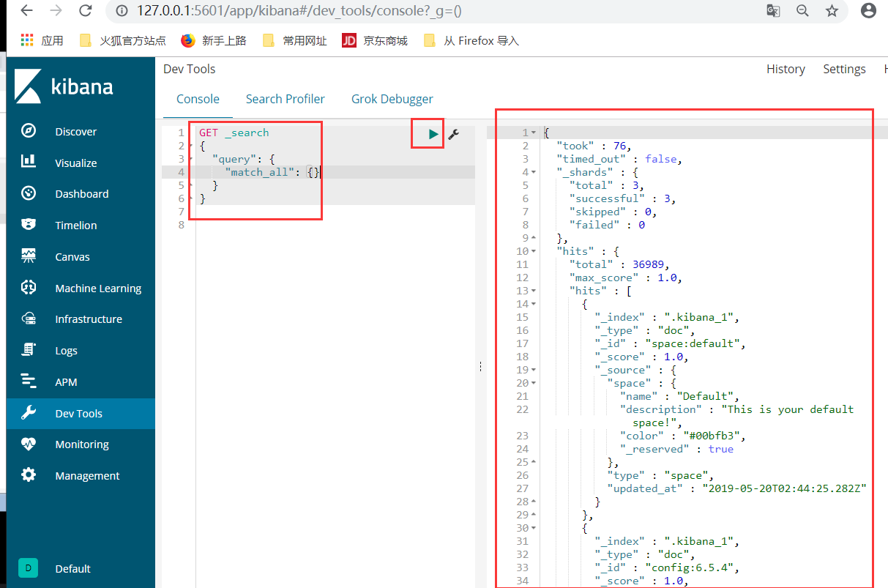
Task: Click "_id" : "space:default" line
Action: click(671, 343)
